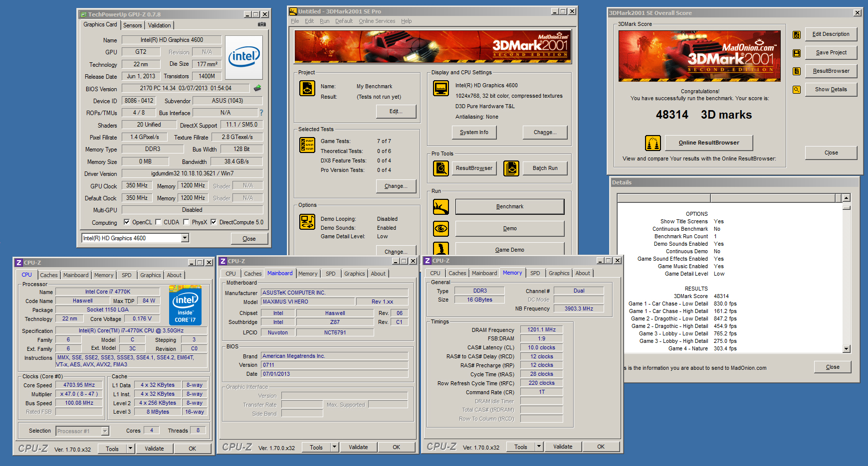This screenshot has height=466, width=868.
Task: Click the Selected Tests checklist icon
Action: pos(307,145)
